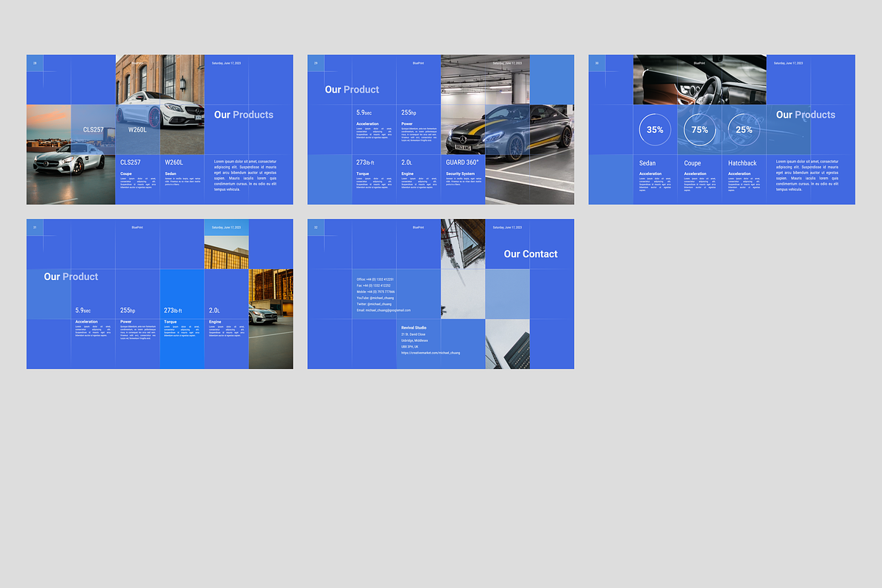The width and height of the screenshot is (882, 588).
Task: Click the 'Mobile: +44 (0) 7975 777666' line
Action: (376, 292)
